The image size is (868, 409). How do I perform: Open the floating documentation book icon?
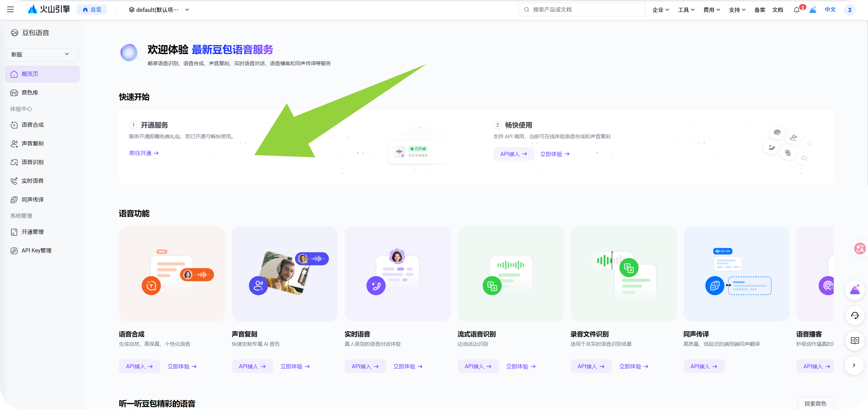(854, 340)
